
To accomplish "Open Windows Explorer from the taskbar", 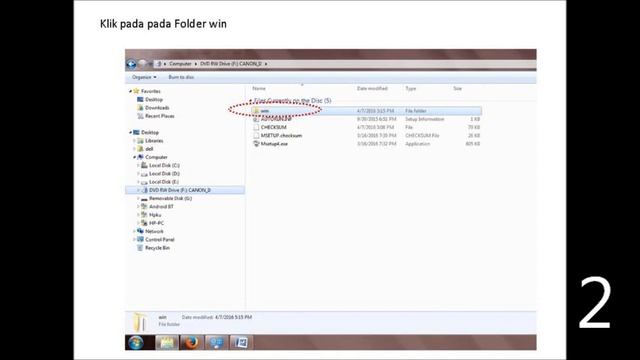I will pos(167,342).
